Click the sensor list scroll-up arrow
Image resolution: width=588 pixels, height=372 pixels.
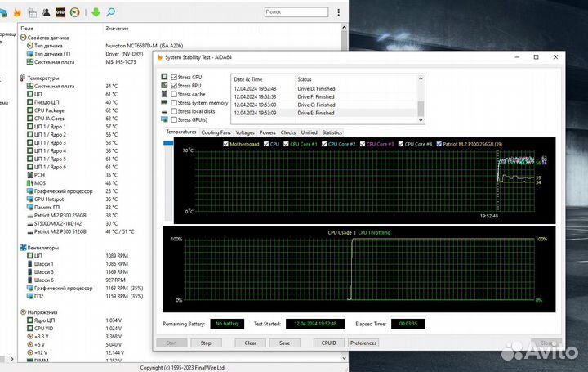tap(344, 28)
